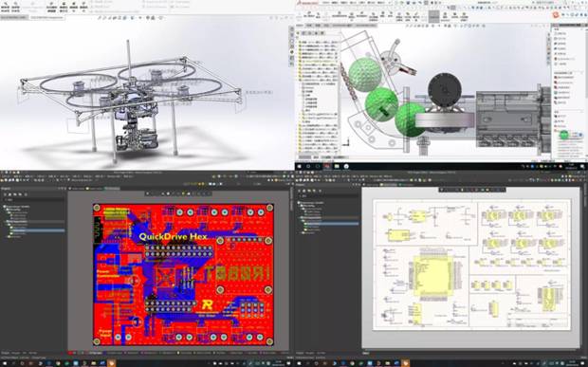Open File Explorer from the taskbar below the golf-ball window
Image resolution: width=588 pixels, height=367 pixels.
coord(337,166)
